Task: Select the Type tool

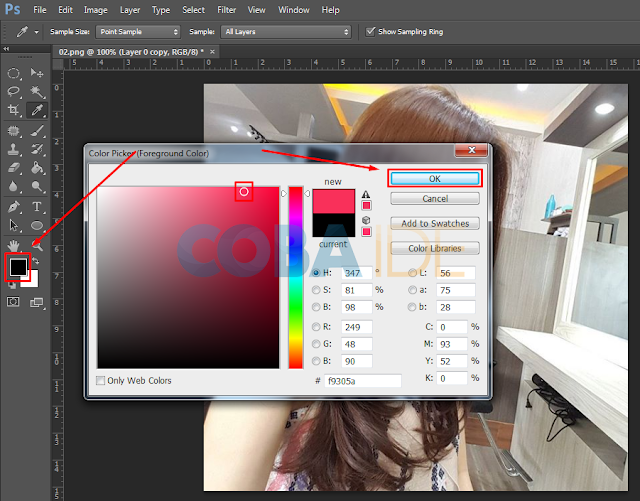Action: pos(37,207)
